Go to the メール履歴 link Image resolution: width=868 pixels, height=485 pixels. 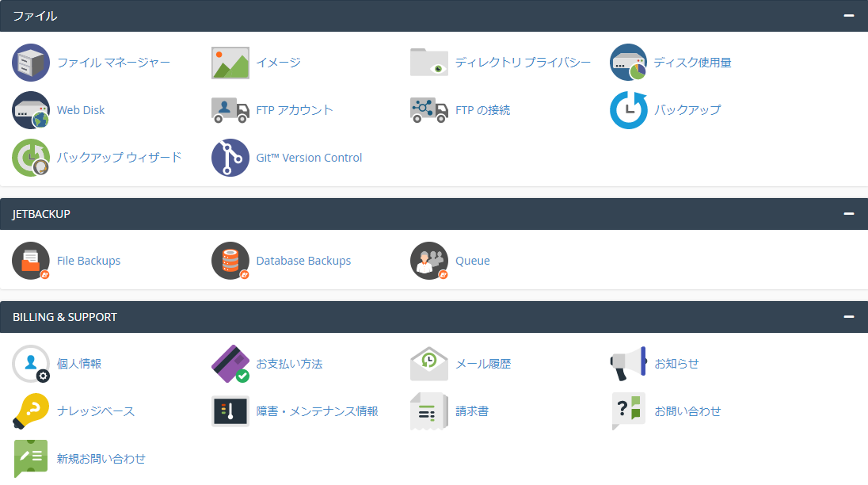click(x=483, y=364)
